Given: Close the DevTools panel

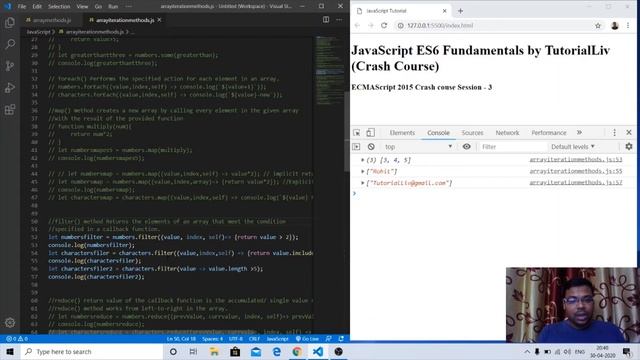Looking at the screenshot, I should point(629,133).
